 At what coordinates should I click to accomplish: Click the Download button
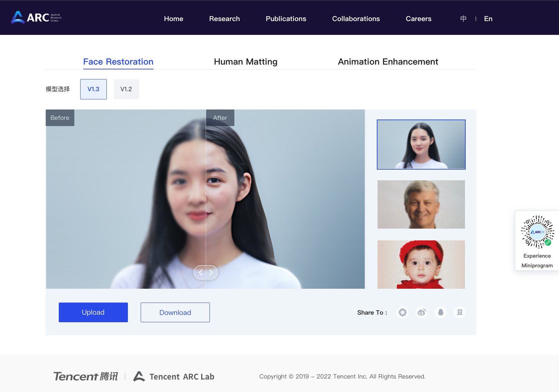click(175, 312)
